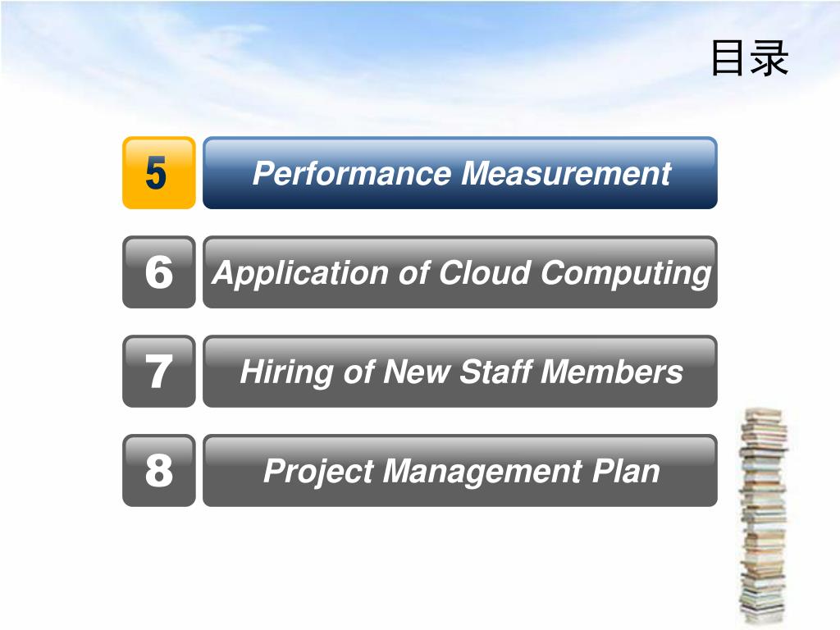Click the words Cloud Computing
Screen dimensions: 840x630
[575, 274]
